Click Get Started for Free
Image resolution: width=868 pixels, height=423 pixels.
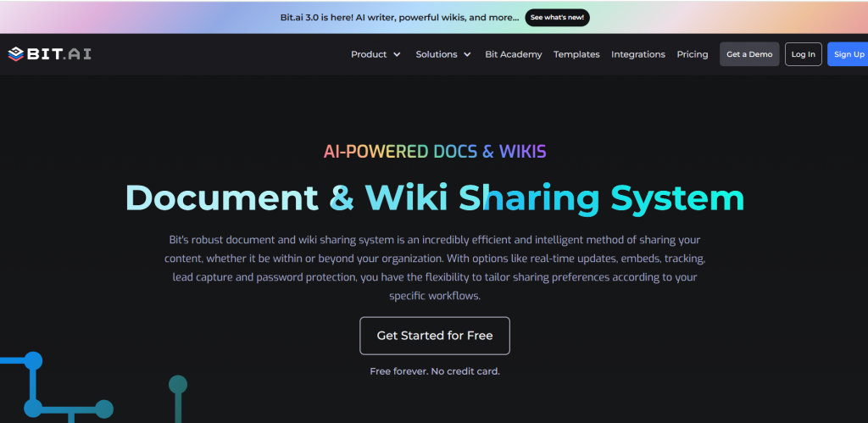coord(435,336)
